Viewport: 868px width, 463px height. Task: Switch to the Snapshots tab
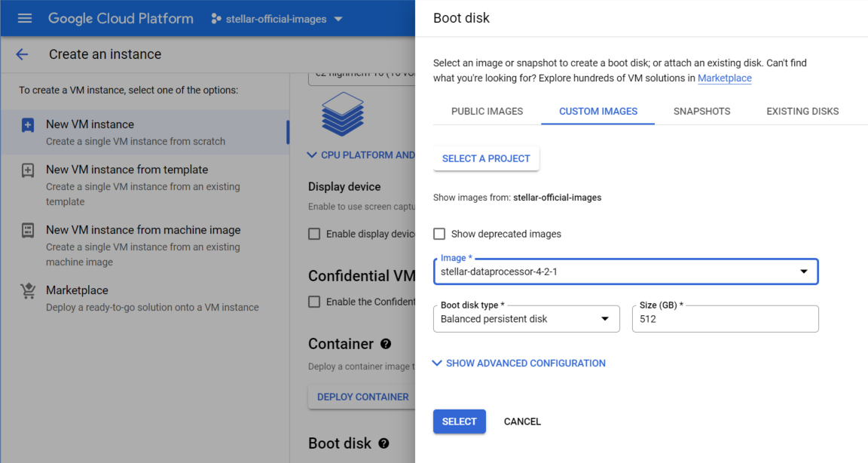[701, 111]
